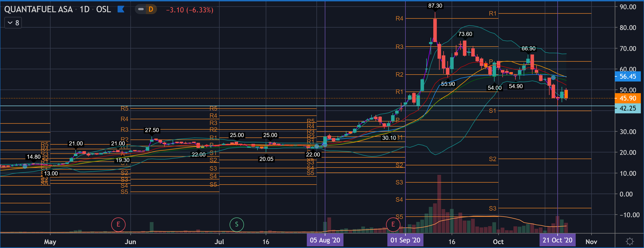Viewport: 644px width, 248px height.
Task: Select the orange 45.90 last price label
Action: click(x=628, y=98)
